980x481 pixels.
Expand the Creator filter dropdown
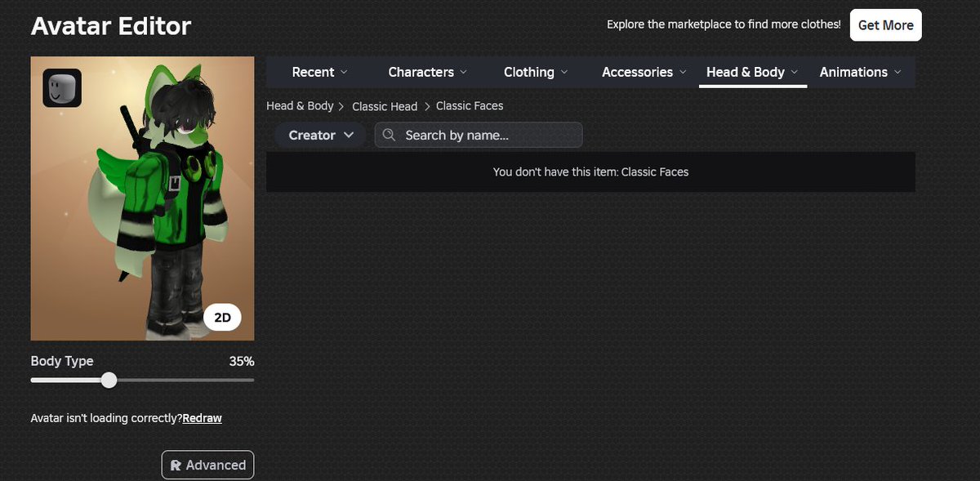point(321,135)
